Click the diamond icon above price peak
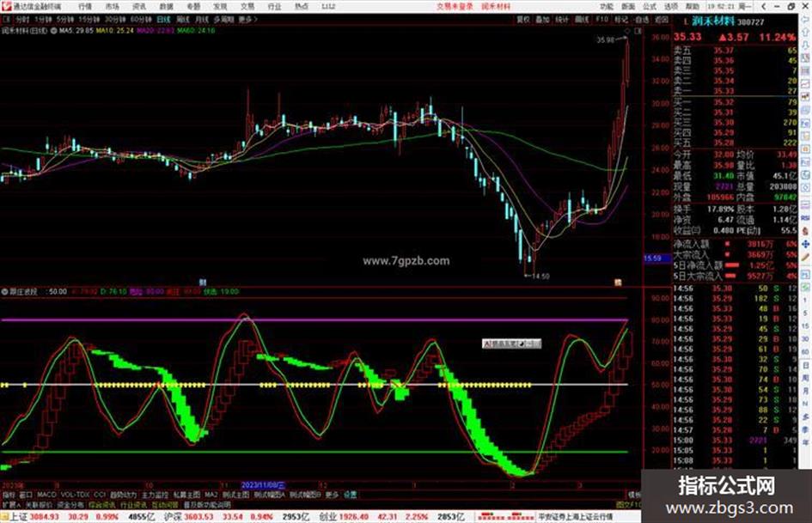 pos(627,32)
